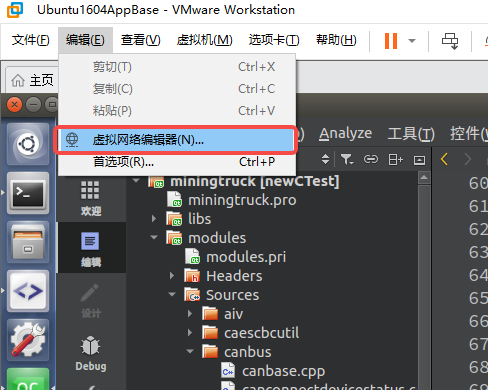This screenshot has height=390, width=488.
Task: Collapse the modules folder
Action: (154, 238)
